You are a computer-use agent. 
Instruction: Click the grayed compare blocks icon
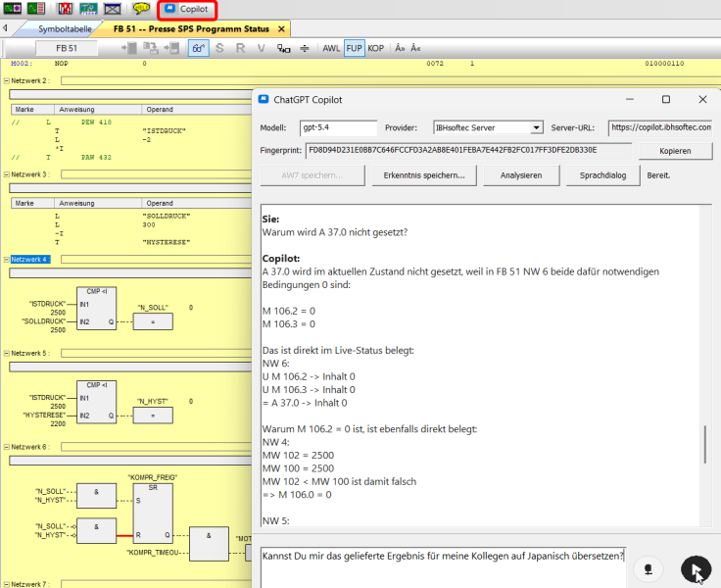coord(150,48)
